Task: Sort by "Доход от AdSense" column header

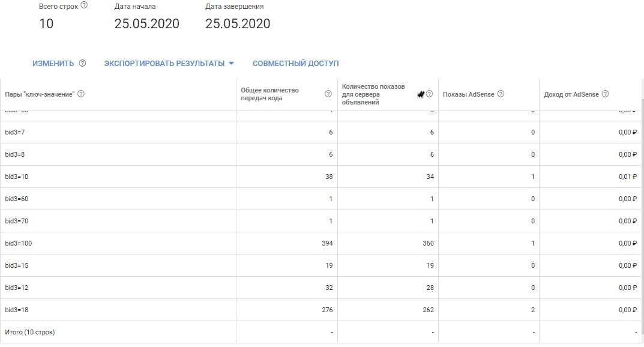Action: tap(571, 94)
